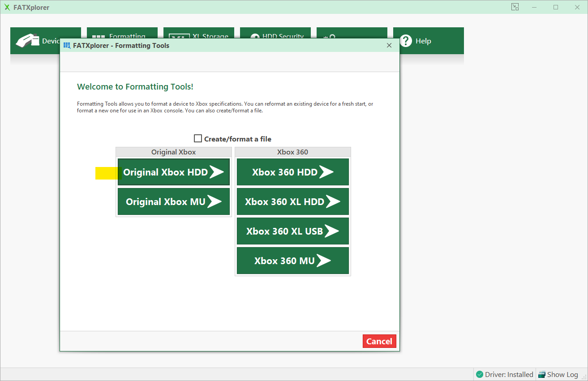Pick the Xbox 360 XL HDD option
This screenshot has width=588, height=381.
293,201
